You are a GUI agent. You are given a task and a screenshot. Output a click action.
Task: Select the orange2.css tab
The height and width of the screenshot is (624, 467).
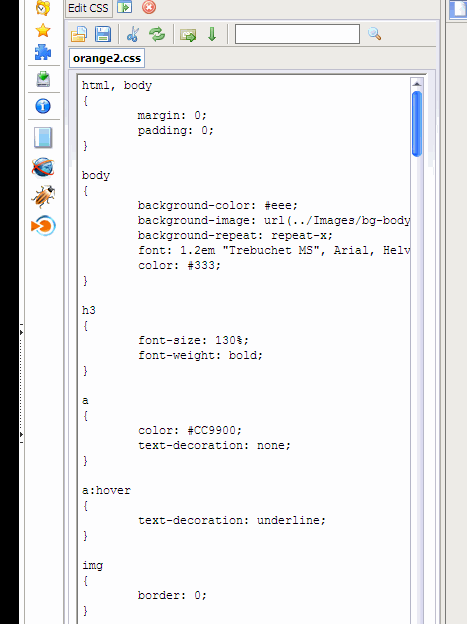point(107,58)
